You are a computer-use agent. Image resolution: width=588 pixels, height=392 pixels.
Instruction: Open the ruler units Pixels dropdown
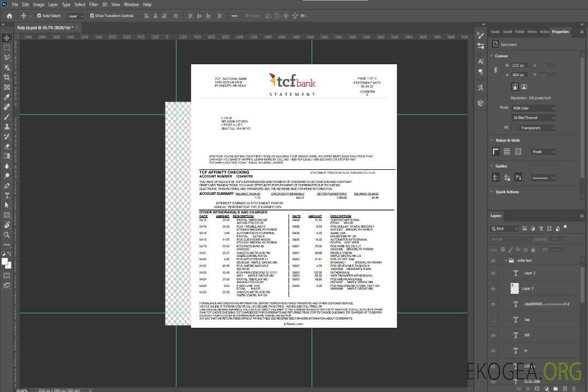(543, 152)
